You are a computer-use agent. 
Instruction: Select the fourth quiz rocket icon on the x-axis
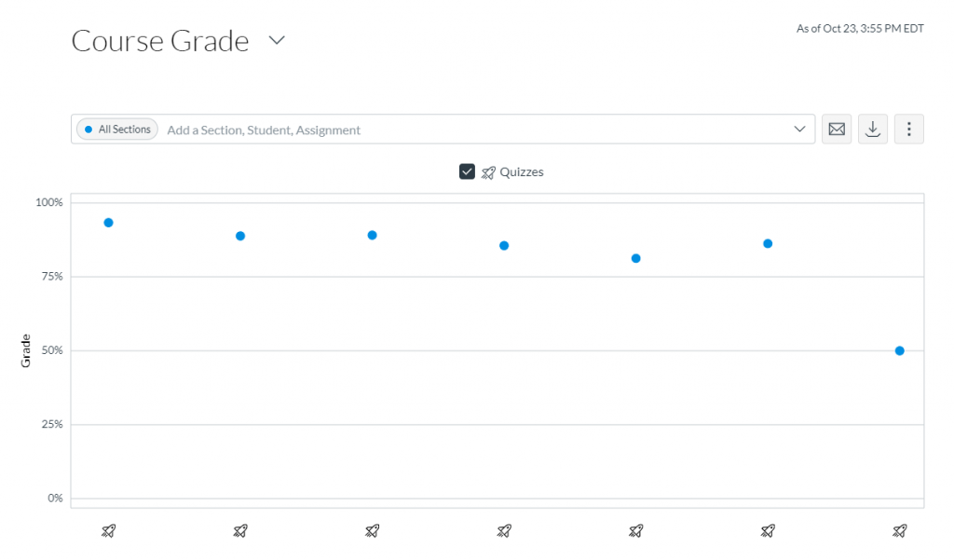(504, 530)
